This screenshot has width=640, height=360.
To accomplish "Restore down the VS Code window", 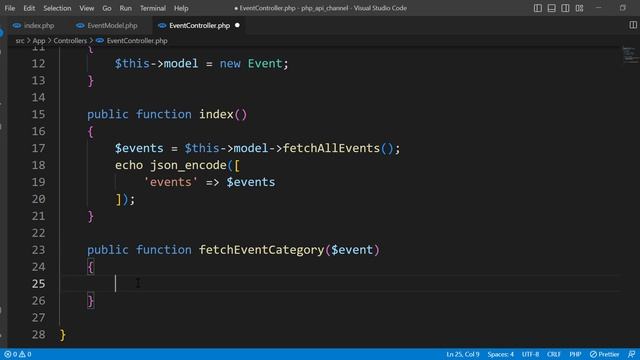I will [622, 8].
